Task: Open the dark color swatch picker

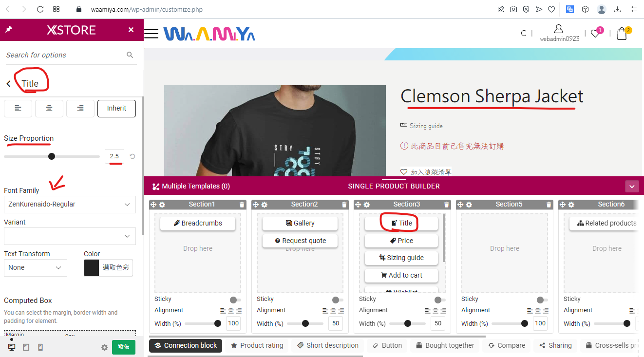Action: point(92,267)
